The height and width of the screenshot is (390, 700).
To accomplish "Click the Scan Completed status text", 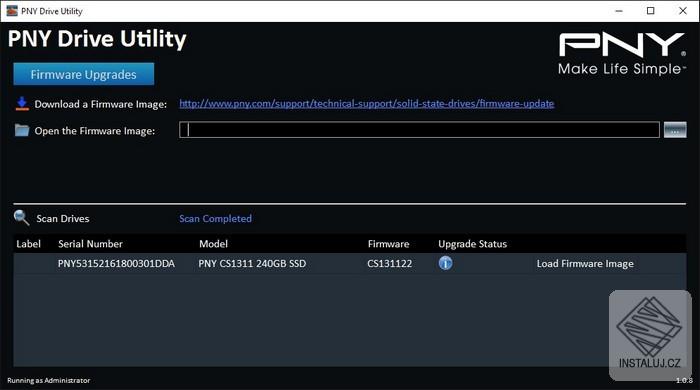I will click(215, 219).
